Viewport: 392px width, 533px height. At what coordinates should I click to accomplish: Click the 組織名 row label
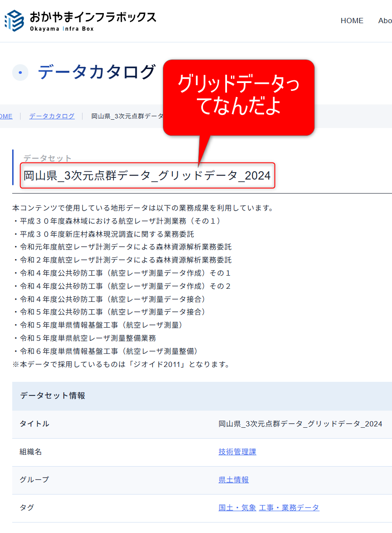point(31,452)
